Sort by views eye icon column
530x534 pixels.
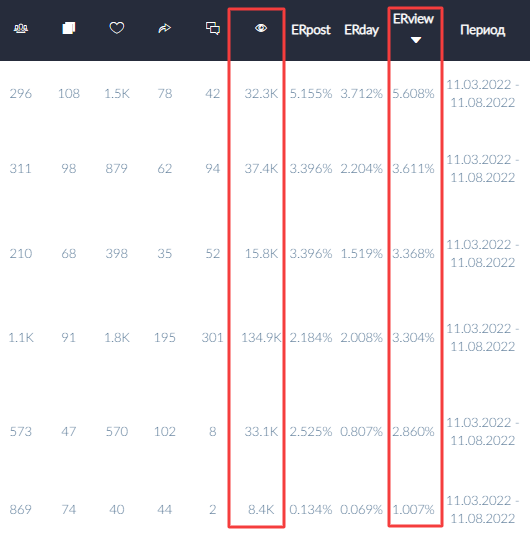click(x=261, y=28)
